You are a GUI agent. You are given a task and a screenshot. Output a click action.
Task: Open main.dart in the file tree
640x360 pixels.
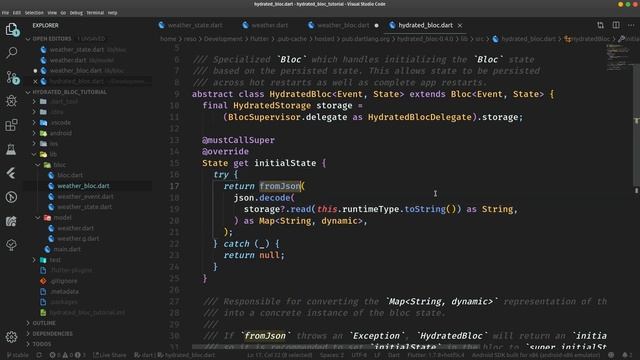[67, 249]
